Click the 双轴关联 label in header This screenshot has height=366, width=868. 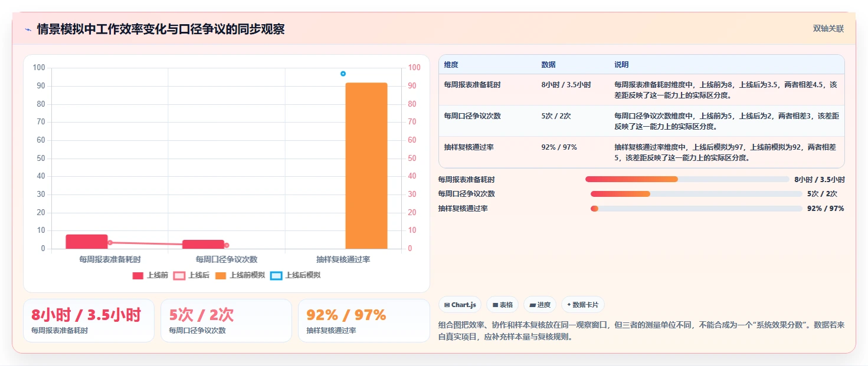tap(828, 28)
